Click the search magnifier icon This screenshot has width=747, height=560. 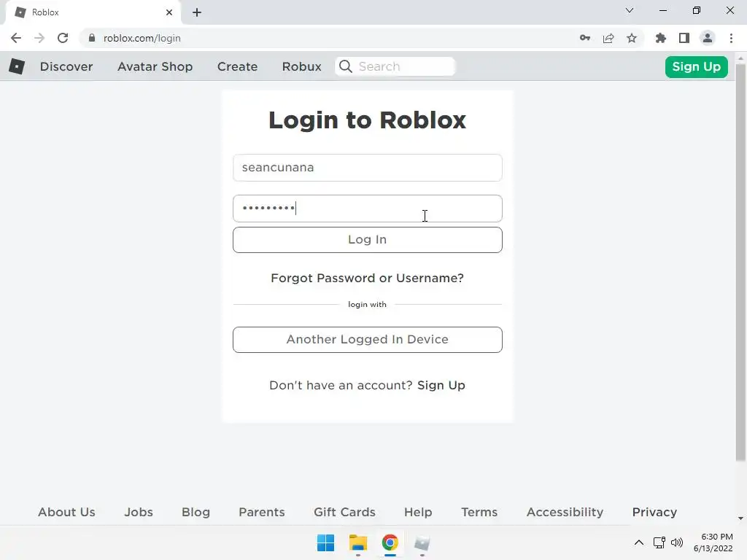(346, 66)
